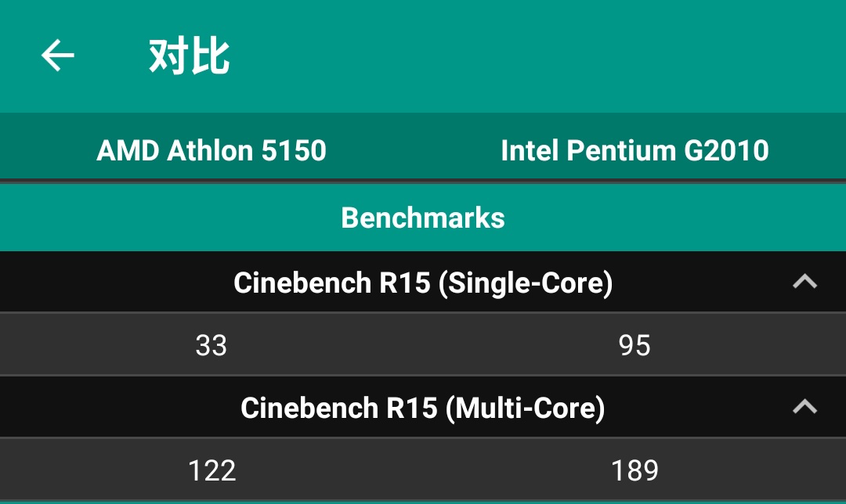Collapse the Cinebench R15 Multi-Core section chevron
The image size is (846, 504).
[x=804, y=407]
